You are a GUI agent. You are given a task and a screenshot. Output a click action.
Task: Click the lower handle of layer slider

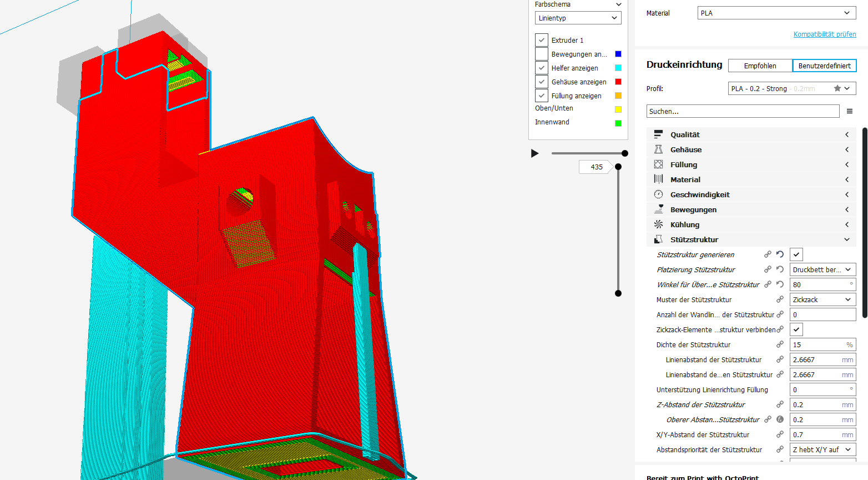618,293
